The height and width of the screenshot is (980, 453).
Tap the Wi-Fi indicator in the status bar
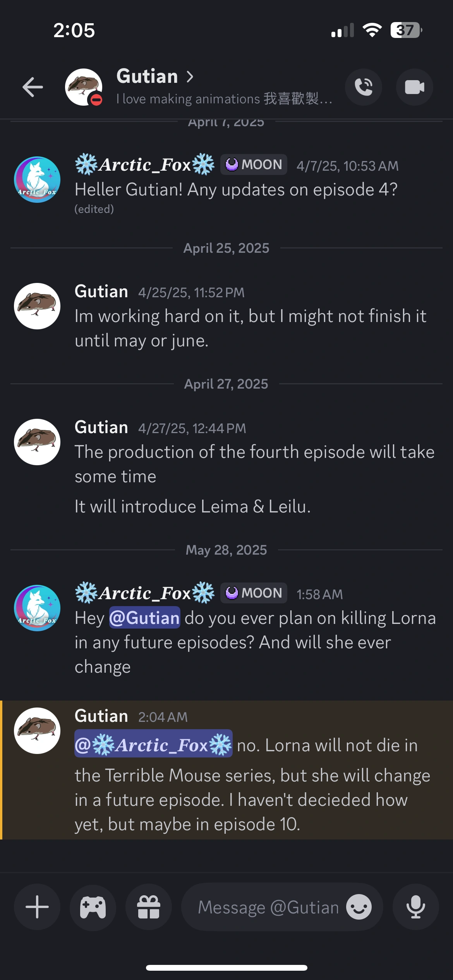(x=371, y=29)
